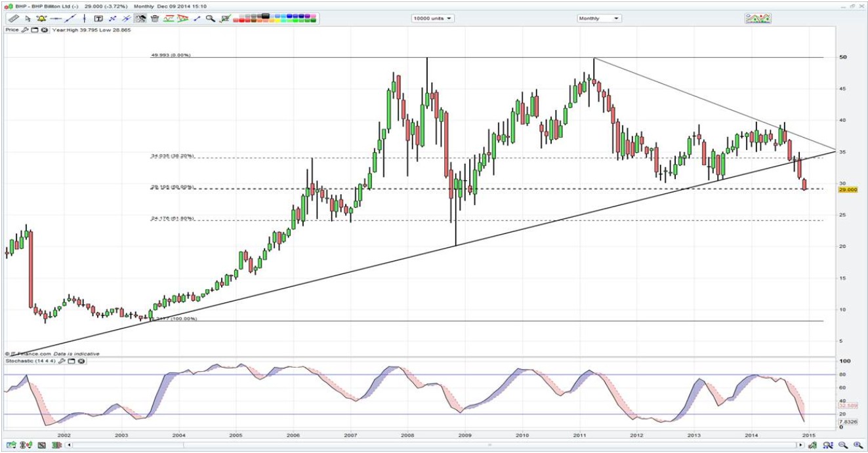Click the zoom out magnifier bottom right
The height and width of the screenshot is (453, 868).
[x=842, y=445]
